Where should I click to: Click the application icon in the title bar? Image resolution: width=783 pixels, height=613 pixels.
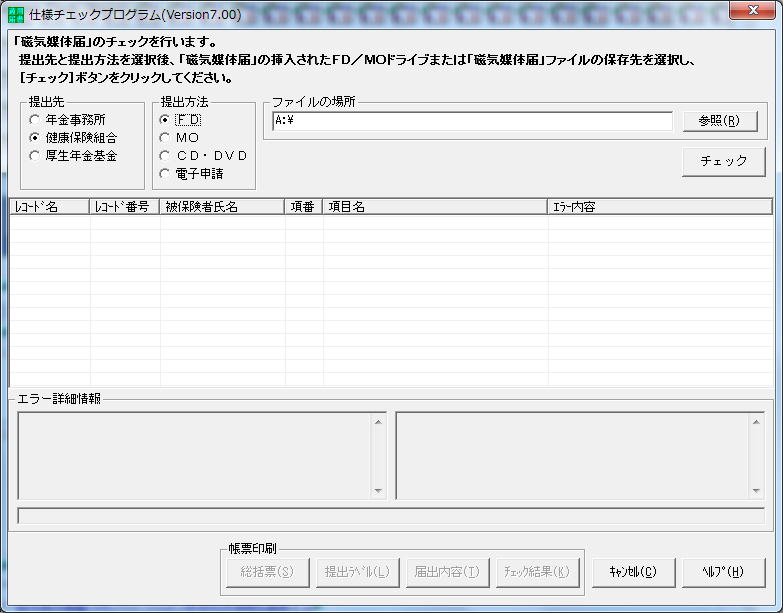pos(16,14)
